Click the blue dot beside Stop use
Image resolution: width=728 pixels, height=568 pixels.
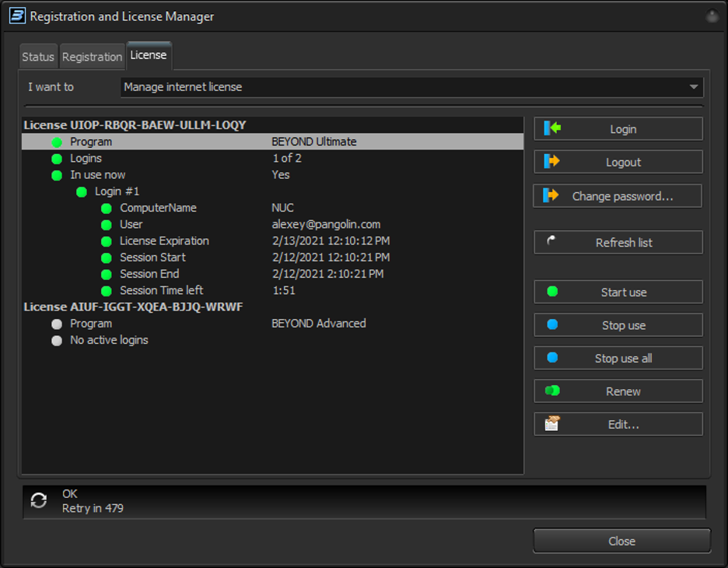click(x=552, y=324)
